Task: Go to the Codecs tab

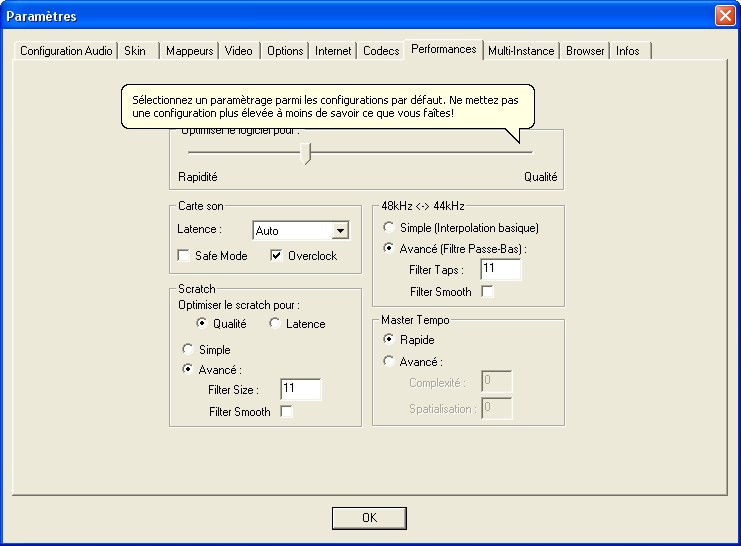Action: (x=381, y=51)
